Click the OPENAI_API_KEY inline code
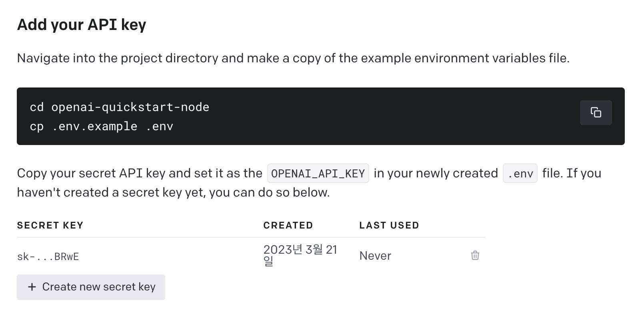Viewport: 644px width, 322px height. point(318,173)
